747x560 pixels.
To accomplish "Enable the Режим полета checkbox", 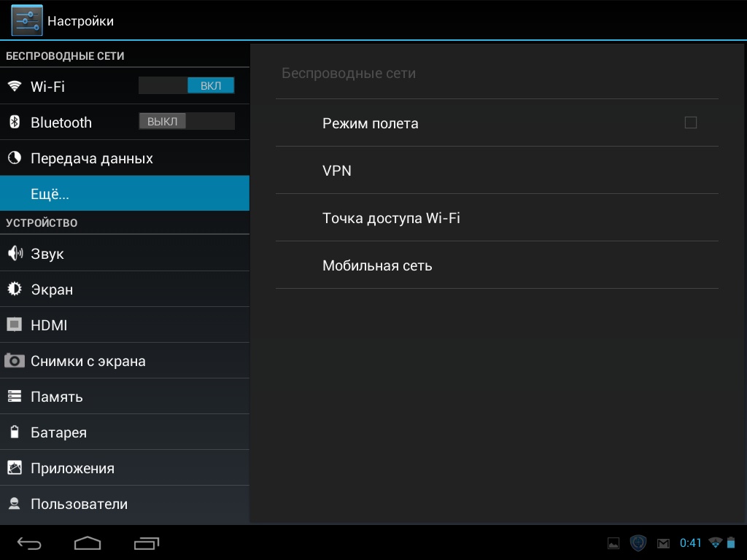I will pyautogui.click(x=690, y=122).
